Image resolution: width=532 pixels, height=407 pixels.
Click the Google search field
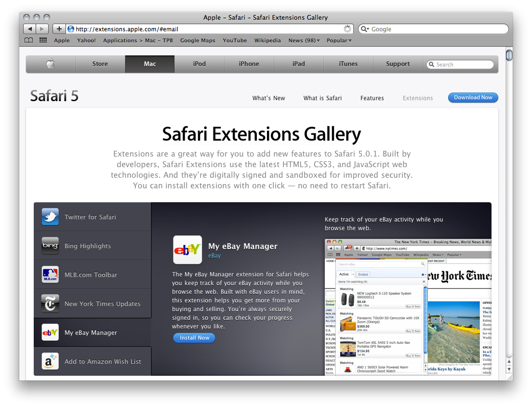click(434, 29)
